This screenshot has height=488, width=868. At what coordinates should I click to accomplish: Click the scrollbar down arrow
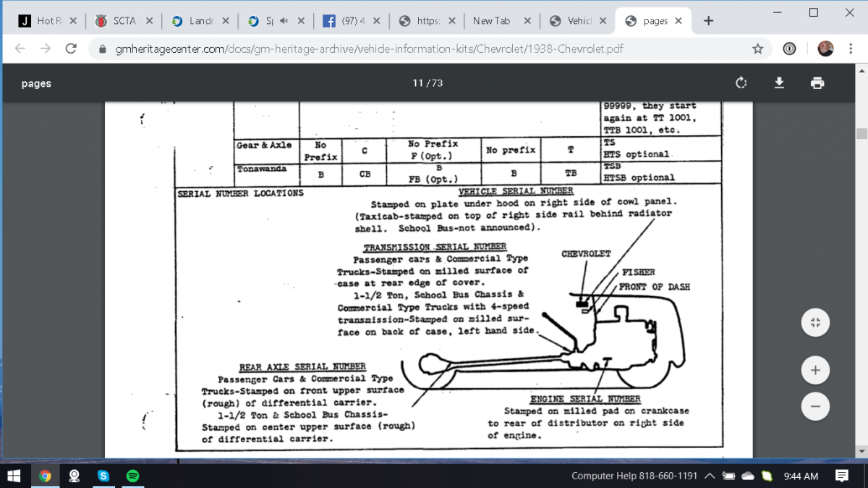[x=861, y=452]
